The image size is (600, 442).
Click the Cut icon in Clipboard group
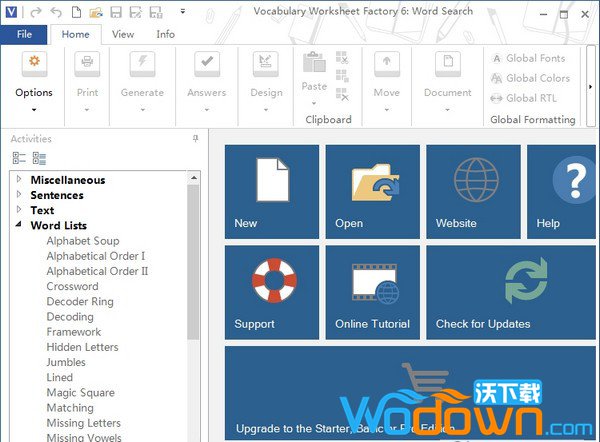342,57
